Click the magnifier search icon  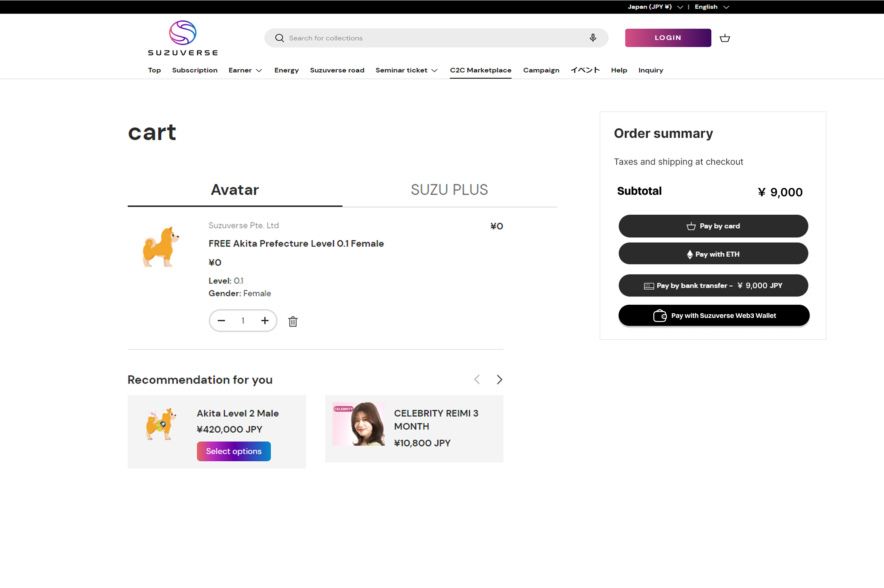click(279, 38)
